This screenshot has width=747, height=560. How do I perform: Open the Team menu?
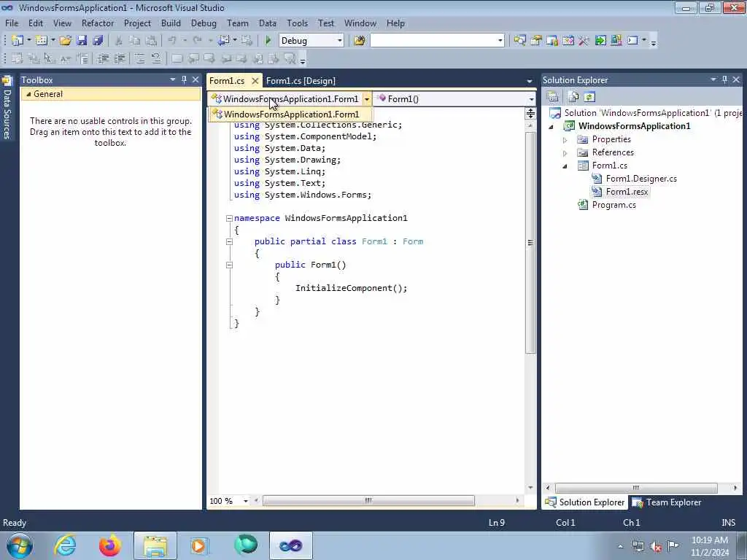237,23
